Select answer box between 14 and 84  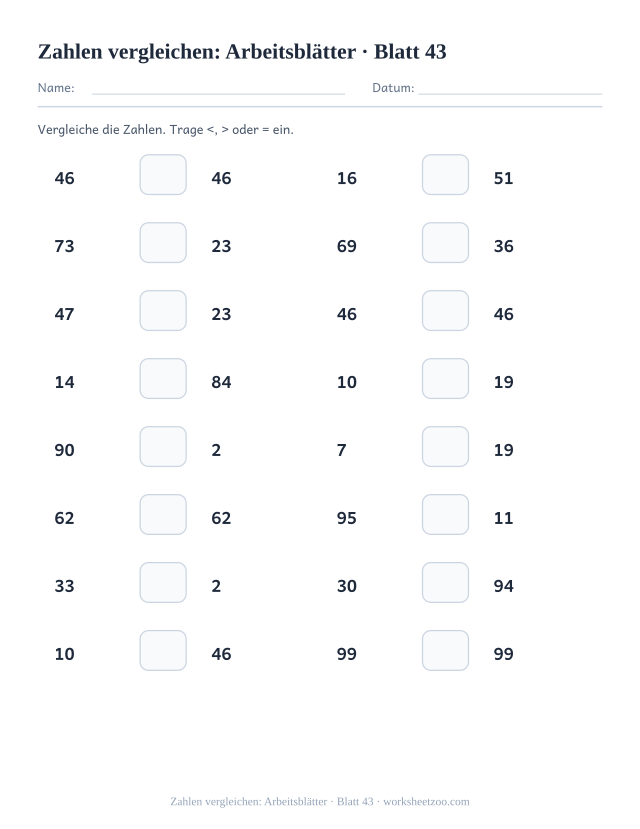tap(163, 379)
